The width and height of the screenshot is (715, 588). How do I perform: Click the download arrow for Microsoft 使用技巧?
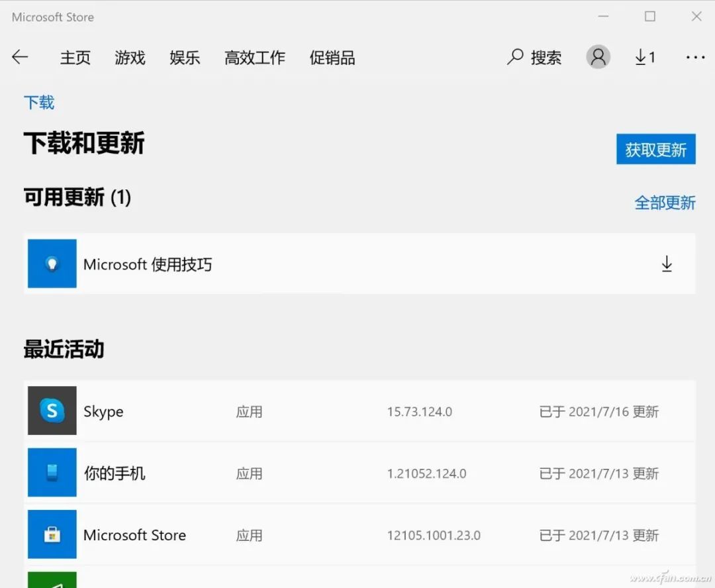pos(667,264)
